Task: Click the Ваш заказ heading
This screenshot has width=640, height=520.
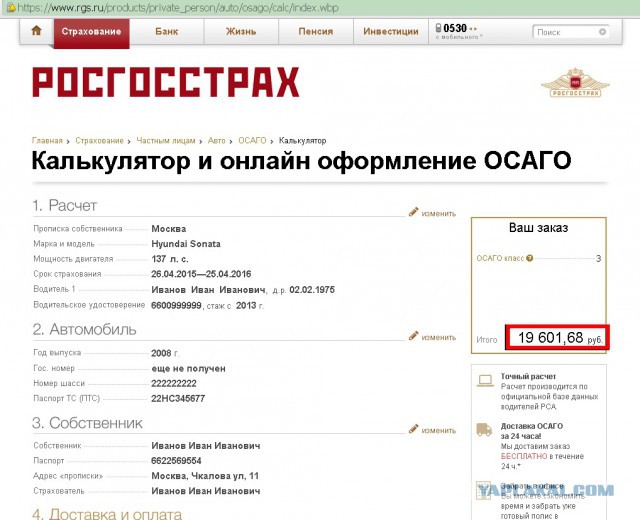Action: [538, 228]
